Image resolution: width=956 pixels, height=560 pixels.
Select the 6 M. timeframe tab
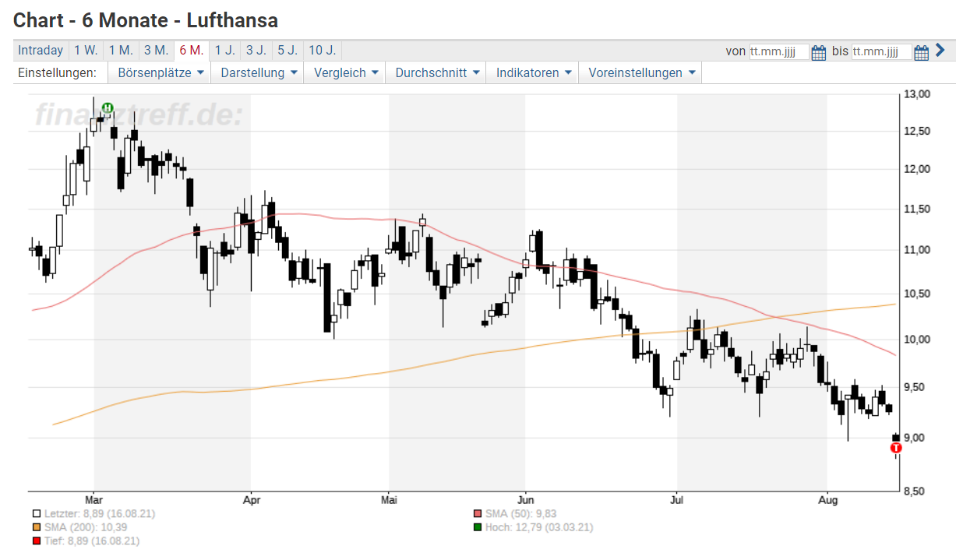pos(191,51)
